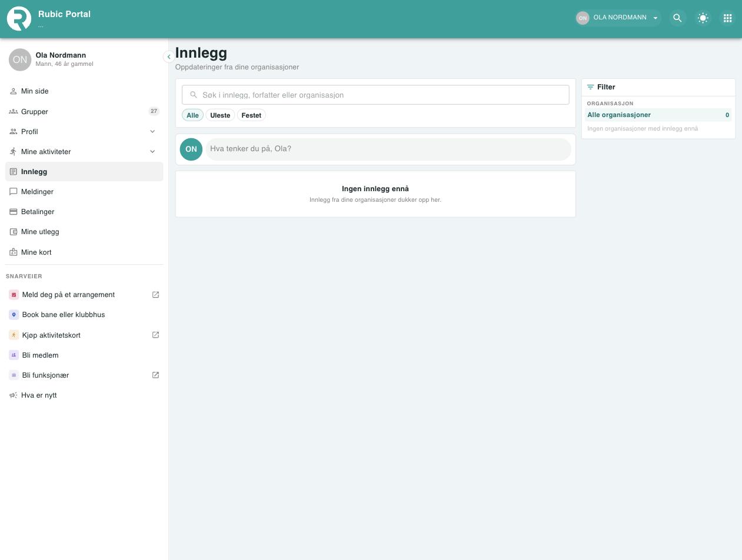Select the Uleste filter chip
This screenshot has height=560, width=742.
click(220, 115)
